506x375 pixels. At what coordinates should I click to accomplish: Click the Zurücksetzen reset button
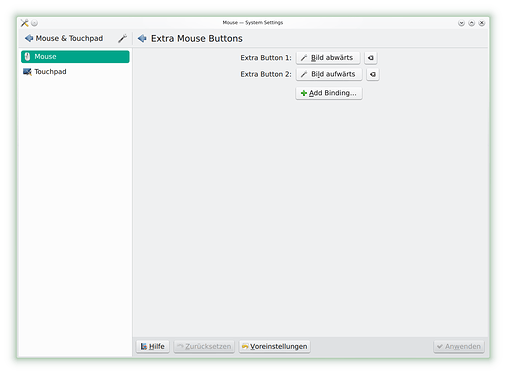204,346
